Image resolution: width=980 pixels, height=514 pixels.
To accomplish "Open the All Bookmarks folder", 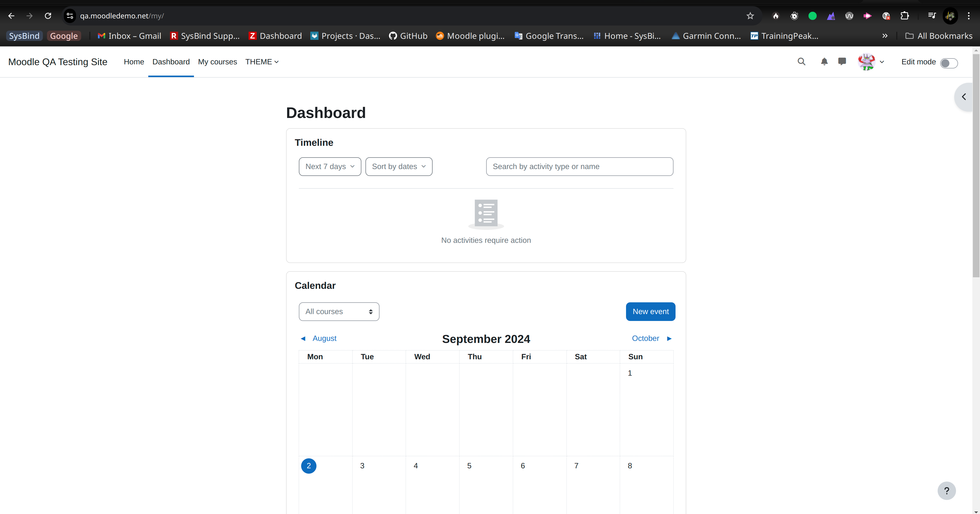I will tap(939, 36).
